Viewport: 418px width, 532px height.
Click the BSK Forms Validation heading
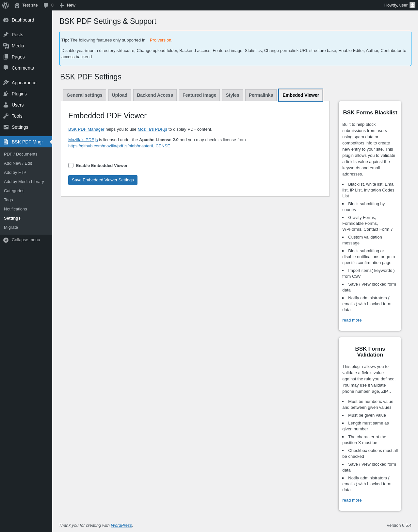[x=370, y=352]
